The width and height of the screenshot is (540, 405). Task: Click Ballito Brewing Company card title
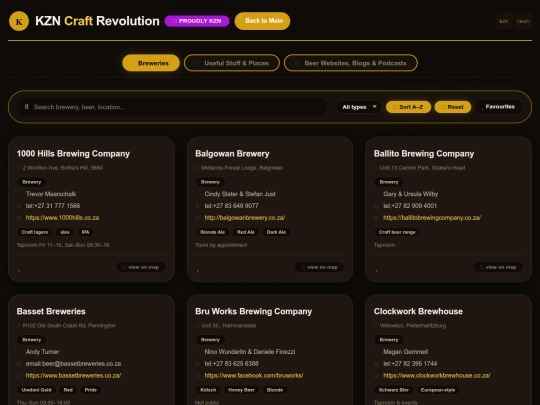(x=424, y=154)
